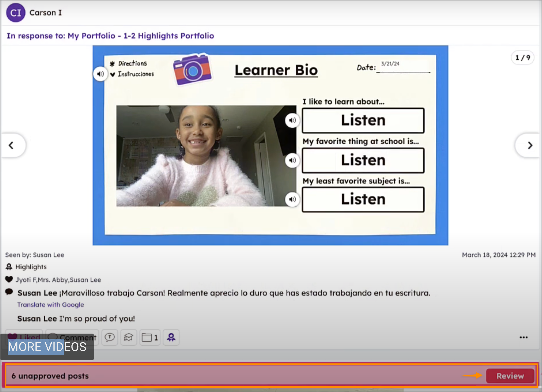
Task: Click the Review button for unapproved posts
Action: click(x=510, y=376)
